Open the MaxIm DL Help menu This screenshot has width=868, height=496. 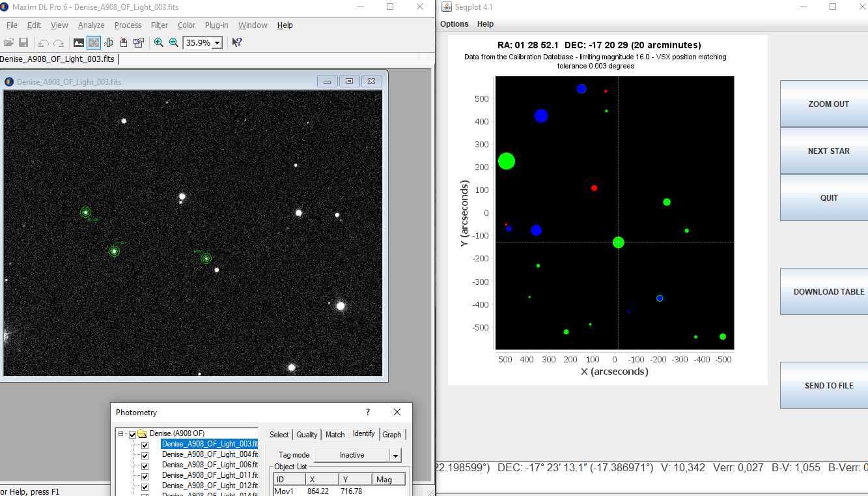pos(285,25)
